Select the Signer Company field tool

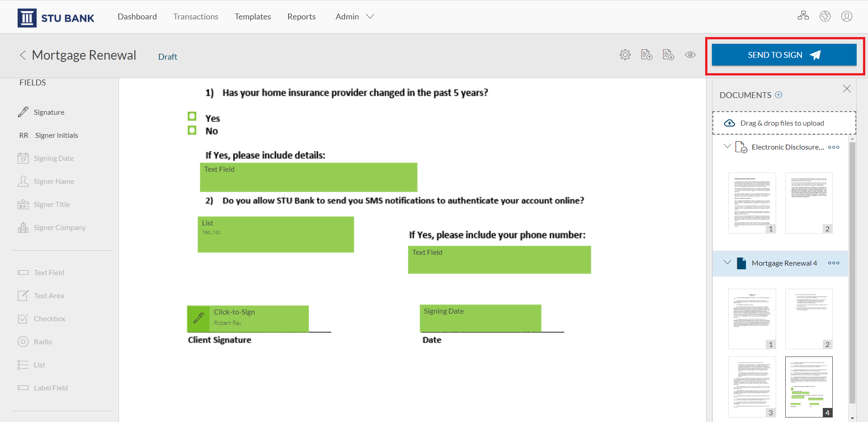tap(52, 227)
